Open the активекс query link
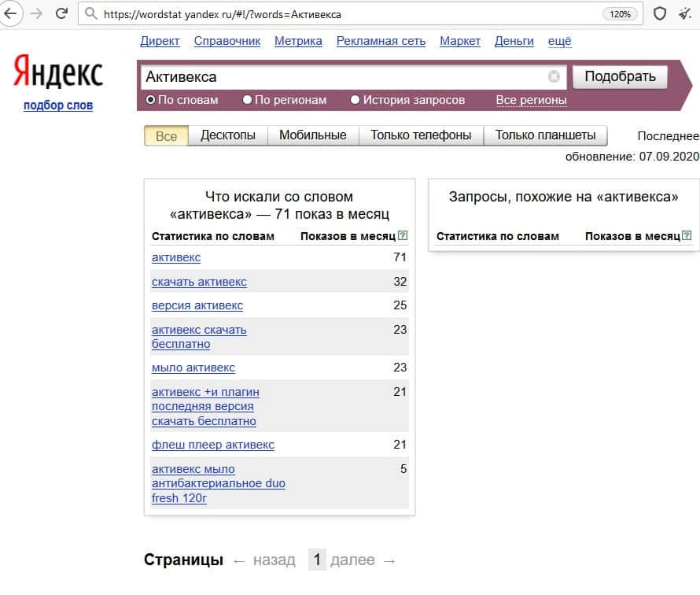700x595 pixels. pos(176,257)
